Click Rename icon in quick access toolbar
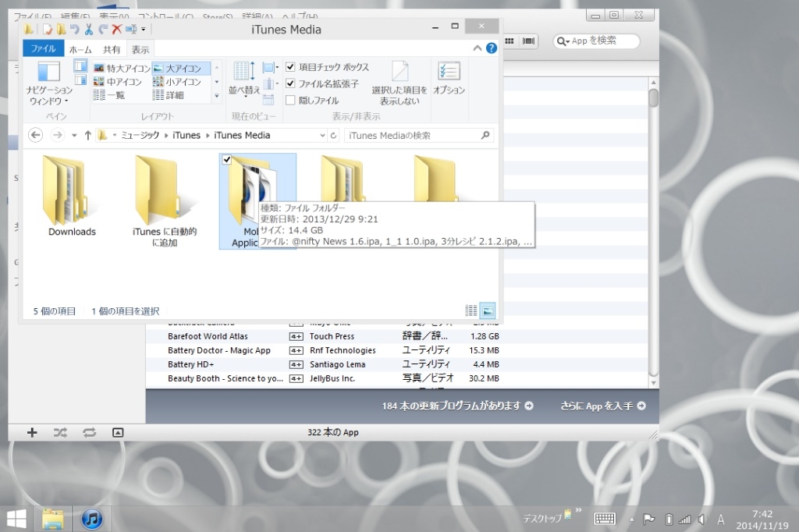The width and height of the screenshot is (799, 532). tap(131, 30)
